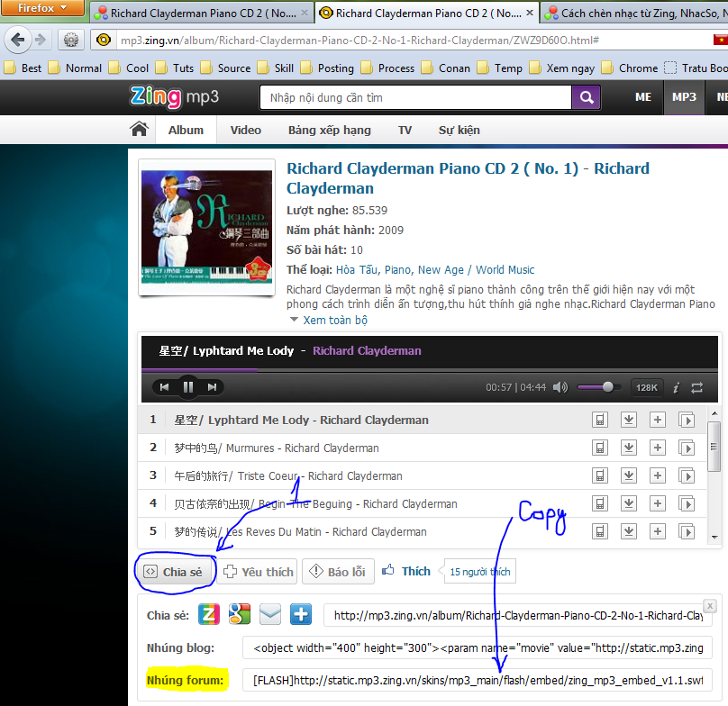Share the album via the Google icon

click(x=240, y=614)
